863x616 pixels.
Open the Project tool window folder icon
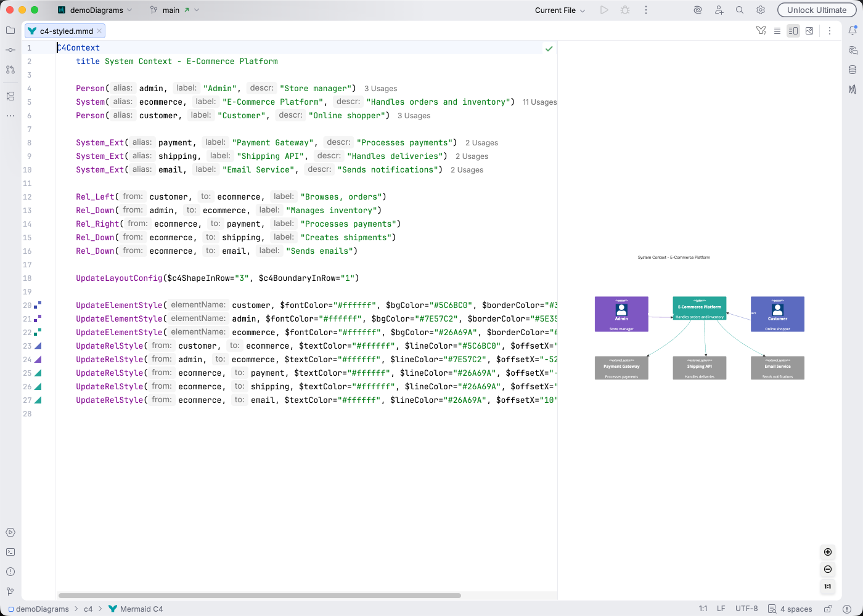pos(10,30)
